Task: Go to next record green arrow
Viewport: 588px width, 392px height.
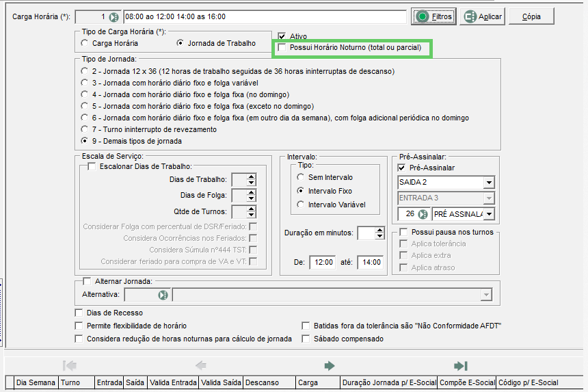Action: [x=330, y=366]
